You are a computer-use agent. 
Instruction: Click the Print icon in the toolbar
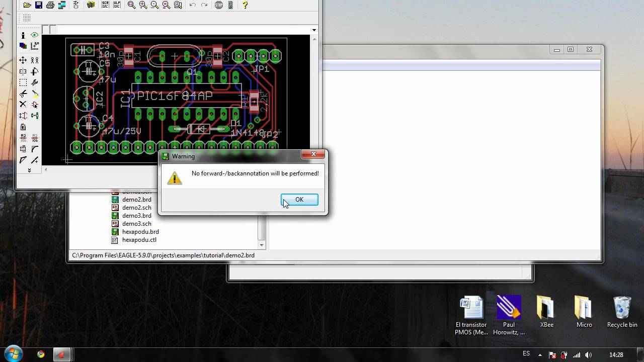[x=50, y=5]
